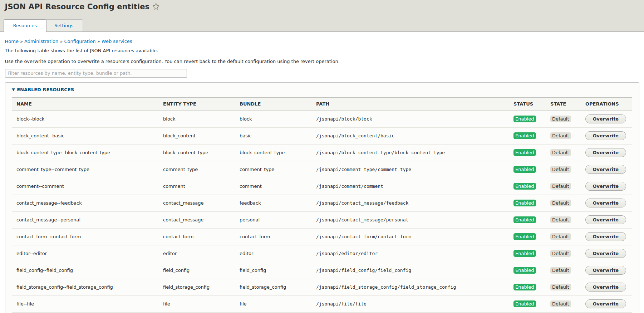Image resolution: width=644 pixels, height=313 pixels.
Task: Overwrite the editor--editor resource
Action: 605,254
